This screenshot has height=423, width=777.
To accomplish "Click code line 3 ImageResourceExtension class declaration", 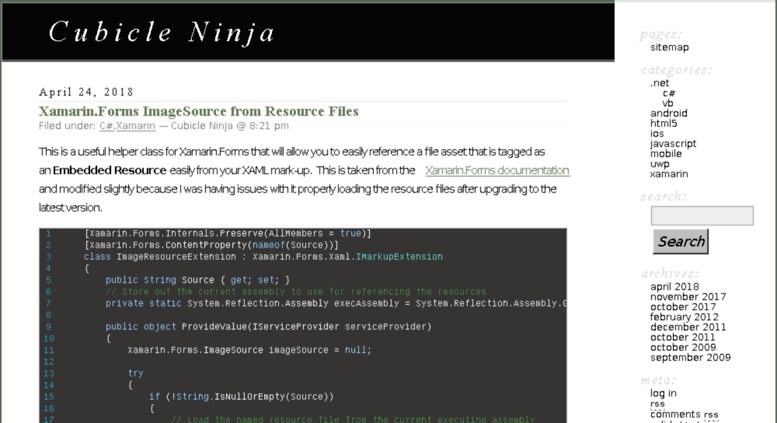I will pyautogui.click(x=263, y=257).
